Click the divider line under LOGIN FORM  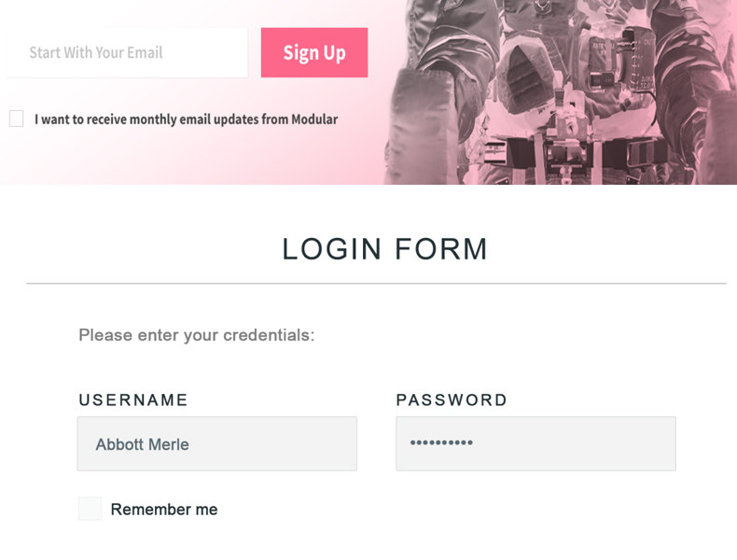(x=376, y=283)
